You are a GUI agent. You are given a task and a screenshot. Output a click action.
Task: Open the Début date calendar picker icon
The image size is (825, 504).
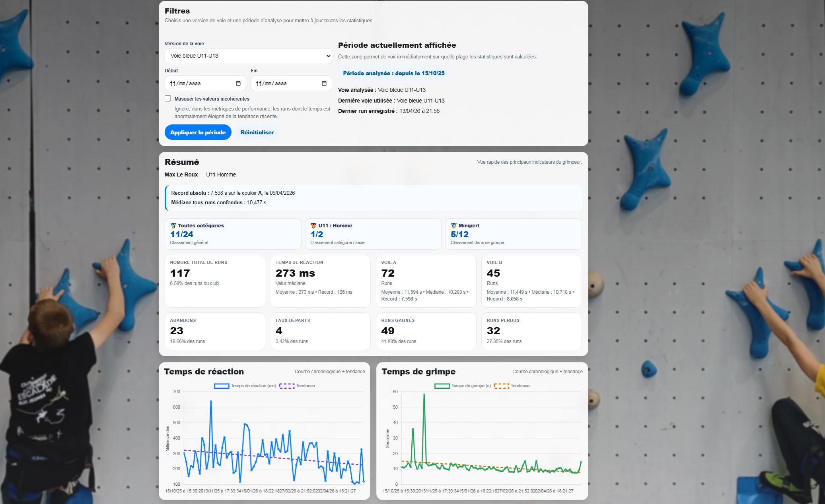click(238, 83)
